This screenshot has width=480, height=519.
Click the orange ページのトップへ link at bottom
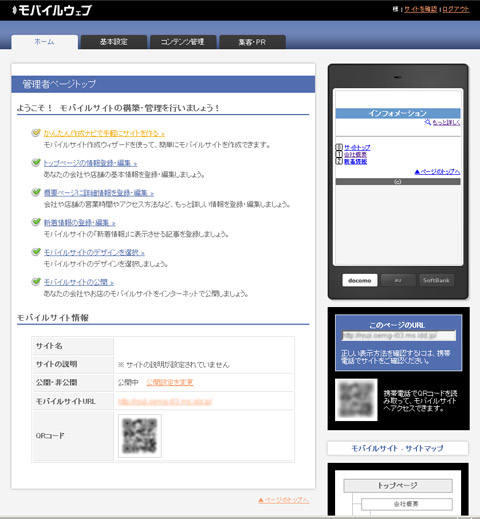click(x=283, y=500)
